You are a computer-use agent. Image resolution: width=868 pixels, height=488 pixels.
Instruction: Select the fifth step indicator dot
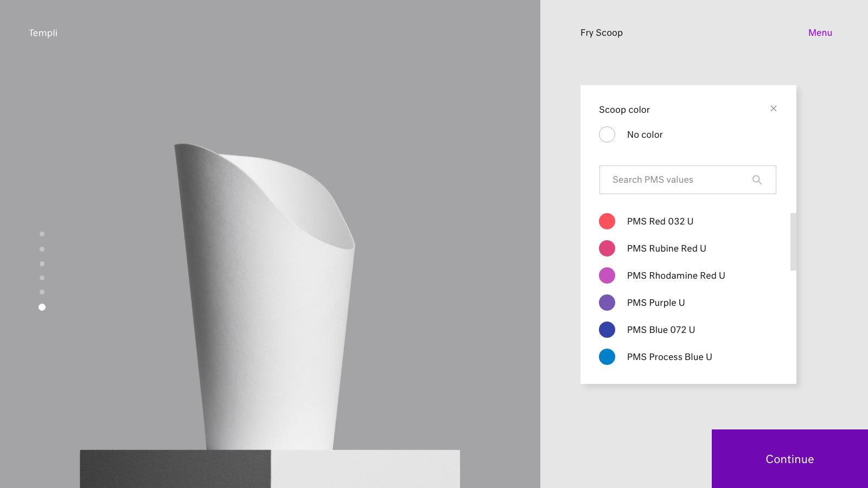point(42,292)
